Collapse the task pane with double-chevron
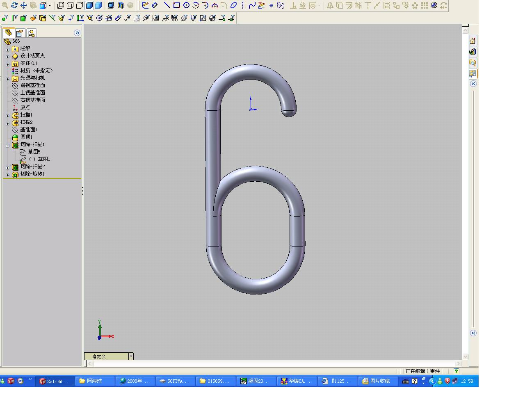This screenshot has height=420, width=525. [x=473, y=84]
